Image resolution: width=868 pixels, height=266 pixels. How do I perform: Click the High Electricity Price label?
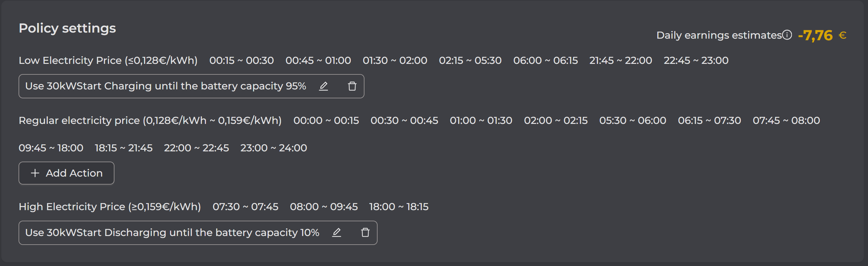[x=110, y=207]
